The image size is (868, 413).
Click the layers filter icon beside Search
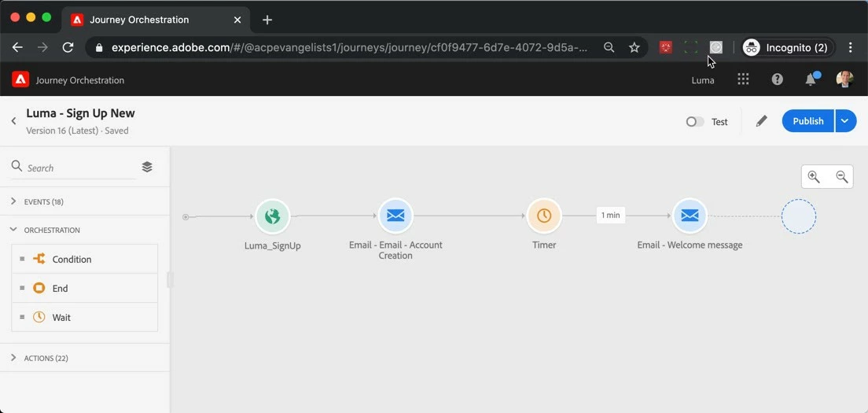pos(147,167)
